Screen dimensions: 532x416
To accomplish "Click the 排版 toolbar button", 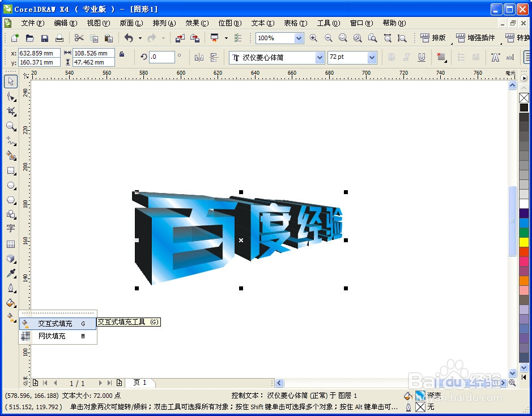I will 433,37.
